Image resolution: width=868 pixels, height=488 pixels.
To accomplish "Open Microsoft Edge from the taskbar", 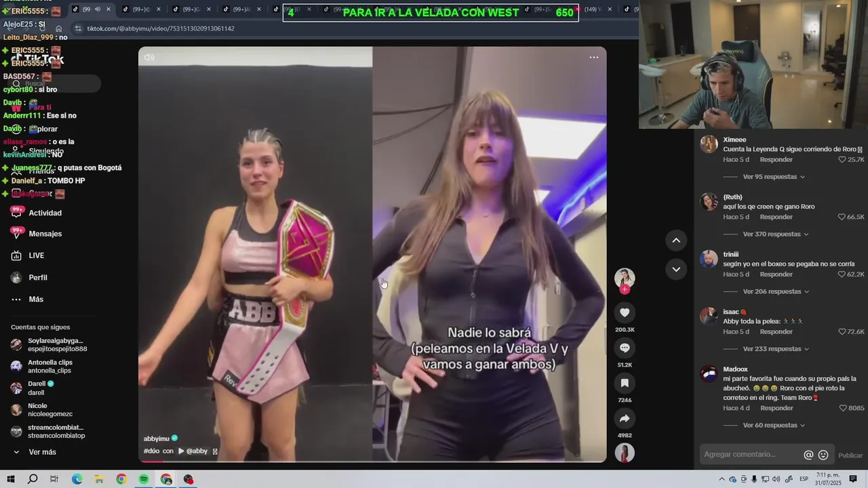I will 77,479.
